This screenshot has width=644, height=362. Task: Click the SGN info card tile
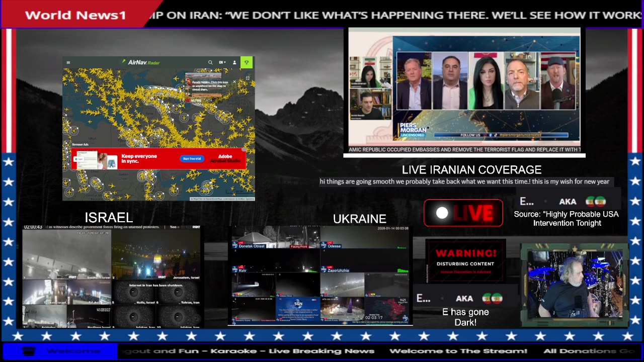click(x=297, y=309)
